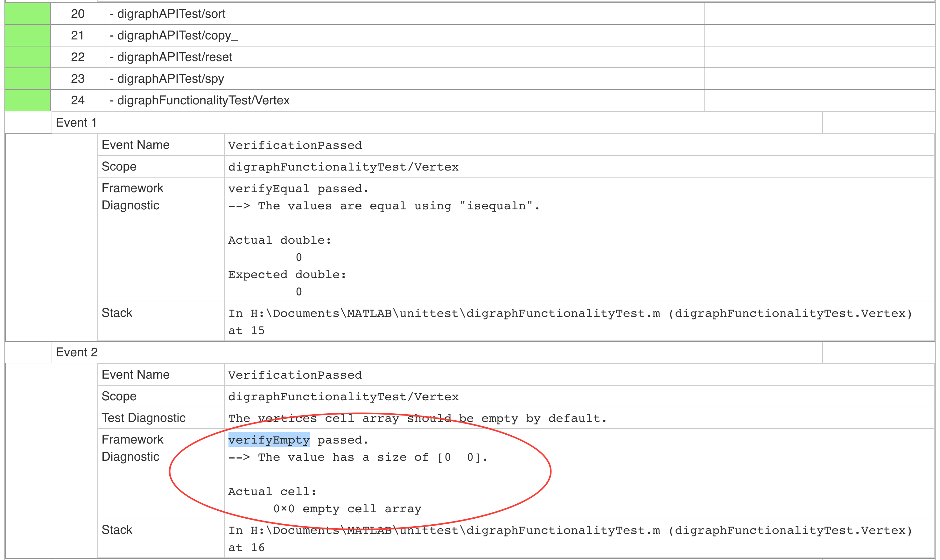Click the 'verifyEqual passed.' diagnostic text
Screen dimensions: 940x560
(298, 189)
